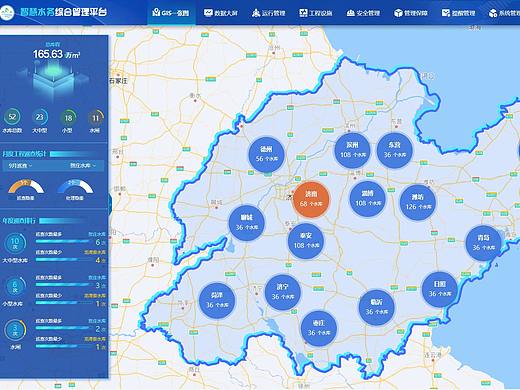Go to the 监督管理 tab
Image resolution: width=520 pixels, height=390 pixels.
click(458, 13)
